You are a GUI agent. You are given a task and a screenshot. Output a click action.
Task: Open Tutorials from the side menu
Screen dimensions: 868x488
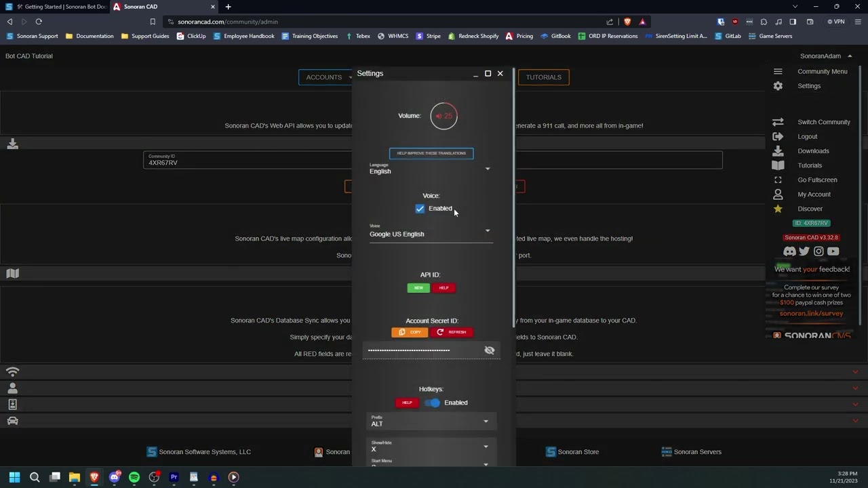coord(811,165)
